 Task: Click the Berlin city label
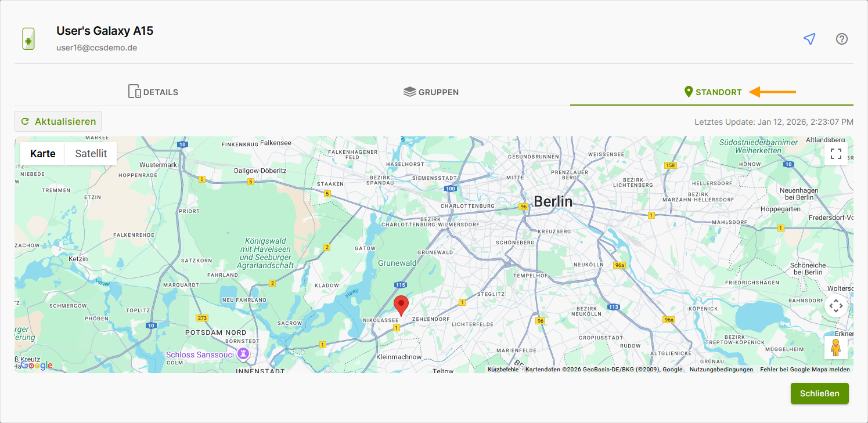553,201
